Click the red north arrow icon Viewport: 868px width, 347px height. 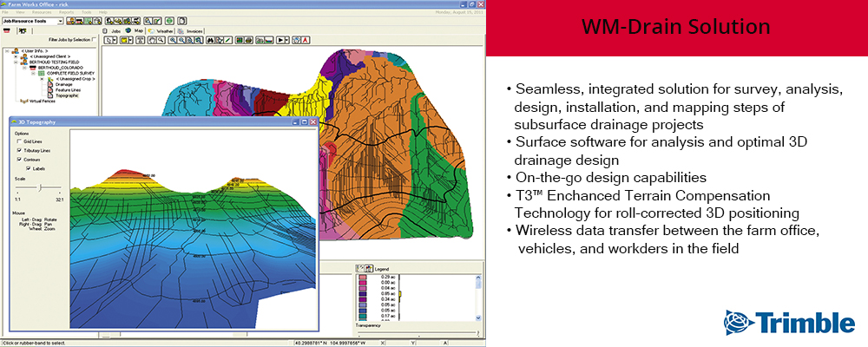tap(306, 40)
